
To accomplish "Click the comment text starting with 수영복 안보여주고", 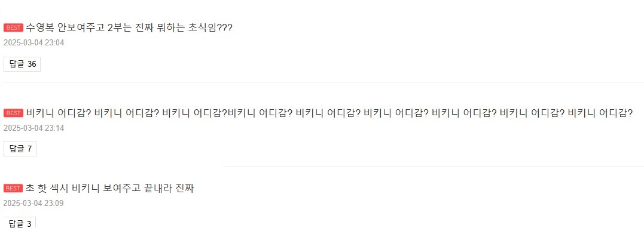I will click(x=129, y=28).
